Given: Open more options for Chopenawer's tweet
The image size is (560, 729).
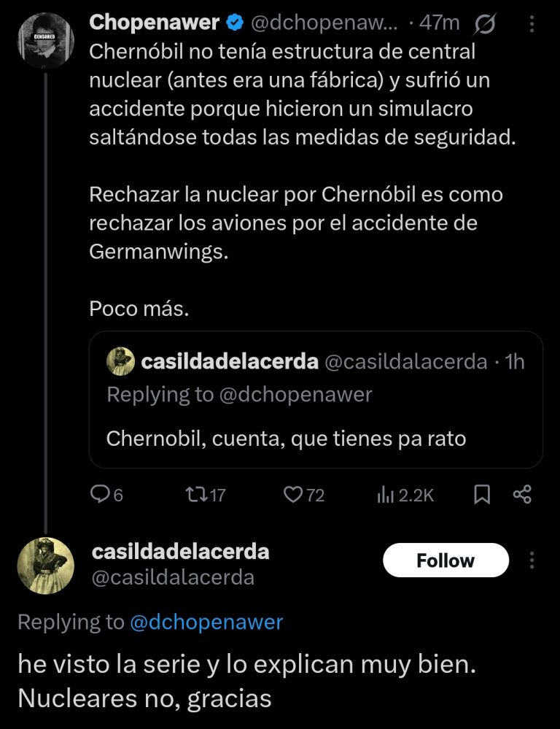Looking at the screenshot, I should click(531, 24).
